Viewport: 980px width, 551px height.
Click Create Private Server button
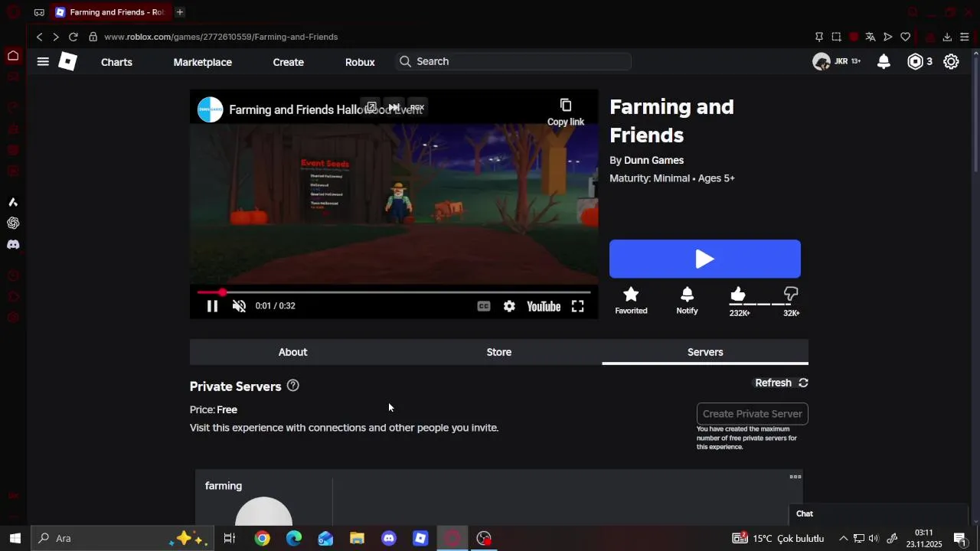tap(753, 414)
